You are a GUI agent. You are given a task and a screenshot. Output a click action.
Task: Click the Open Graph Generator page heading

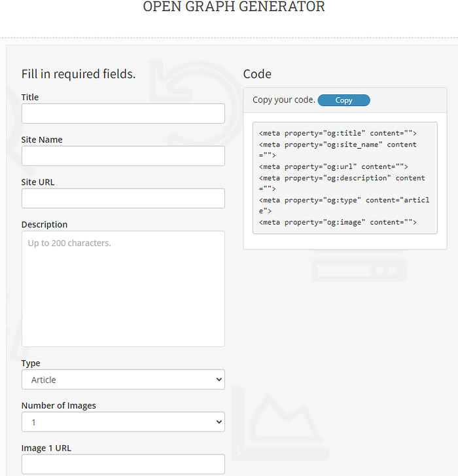coord(234,7)
